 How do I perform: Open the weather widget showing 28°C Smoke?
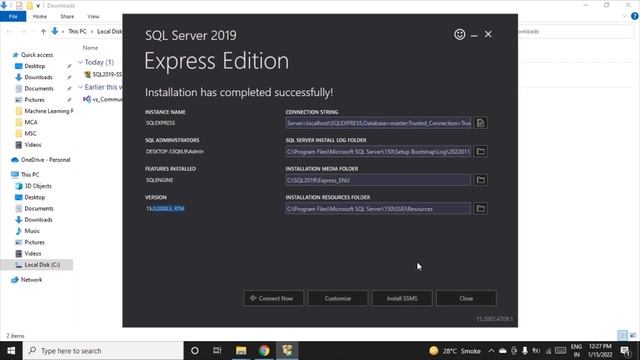pos(455,351)
